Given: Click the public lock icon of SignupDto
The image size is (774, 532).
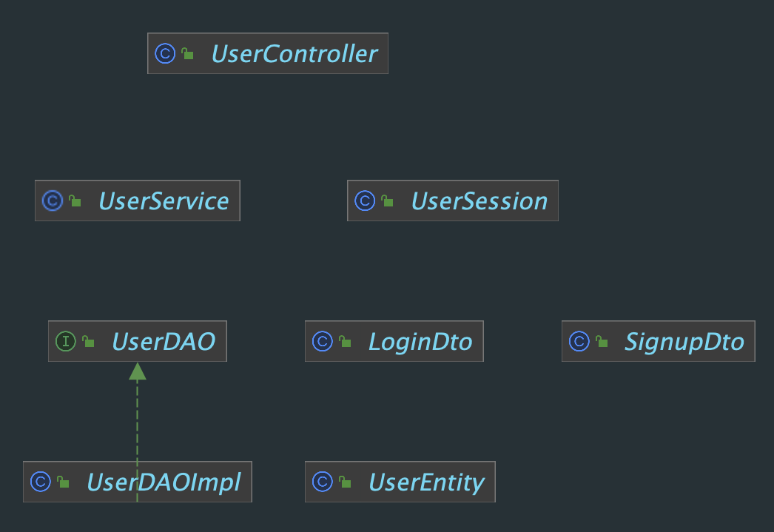Looking at the screenshot, I should [602, 341].
